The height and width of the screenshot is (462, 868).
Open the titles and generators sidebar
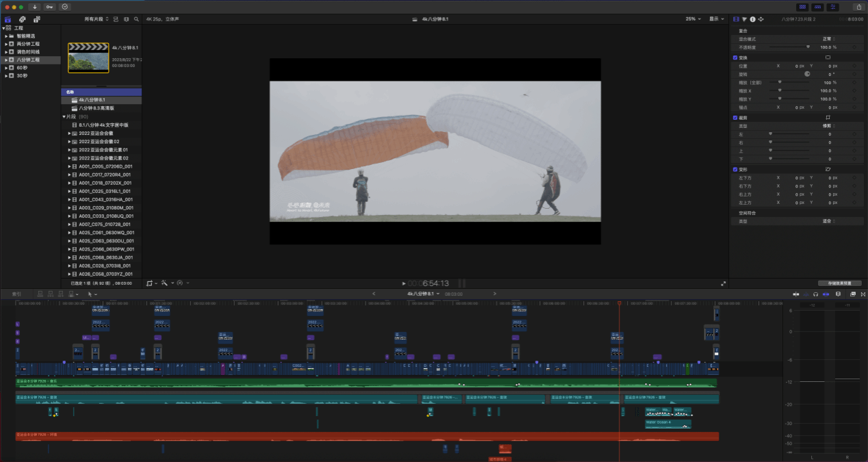click(x=36, y=19)
